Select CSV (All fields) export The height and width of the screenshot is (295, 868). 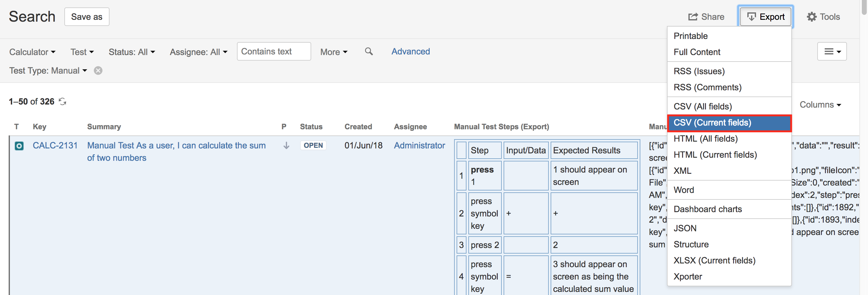(729, 107)
